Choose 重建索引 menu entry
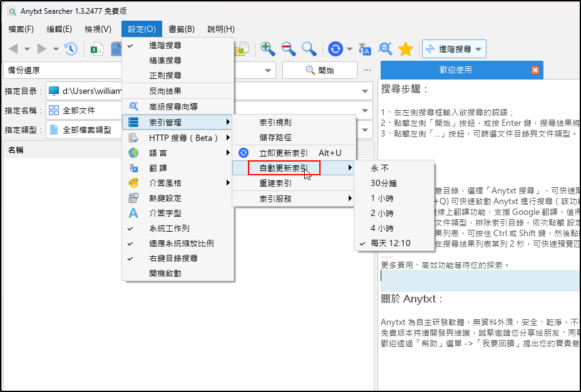The width and height of the screenshot is (581, 392). coord(275,183)
